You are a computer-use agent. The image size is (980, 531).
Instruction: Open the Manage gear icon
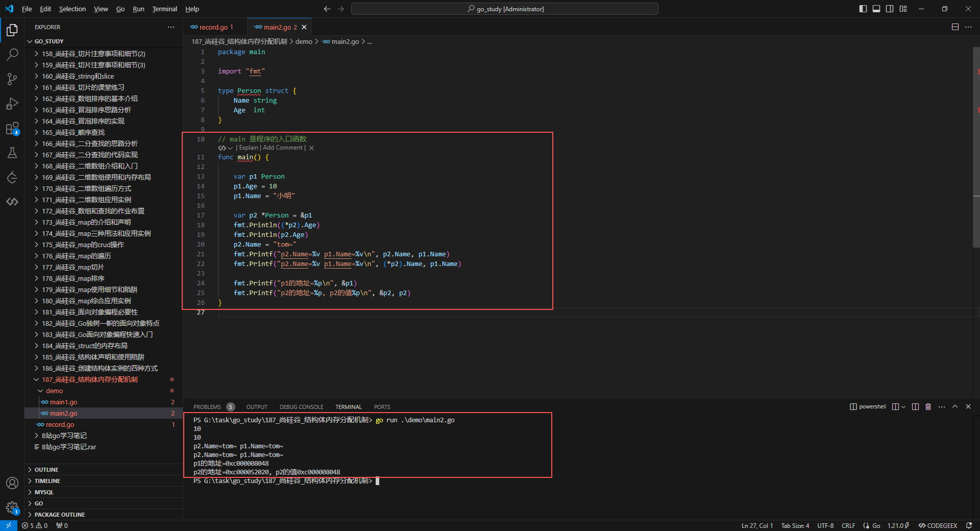[x=12, y=508]
